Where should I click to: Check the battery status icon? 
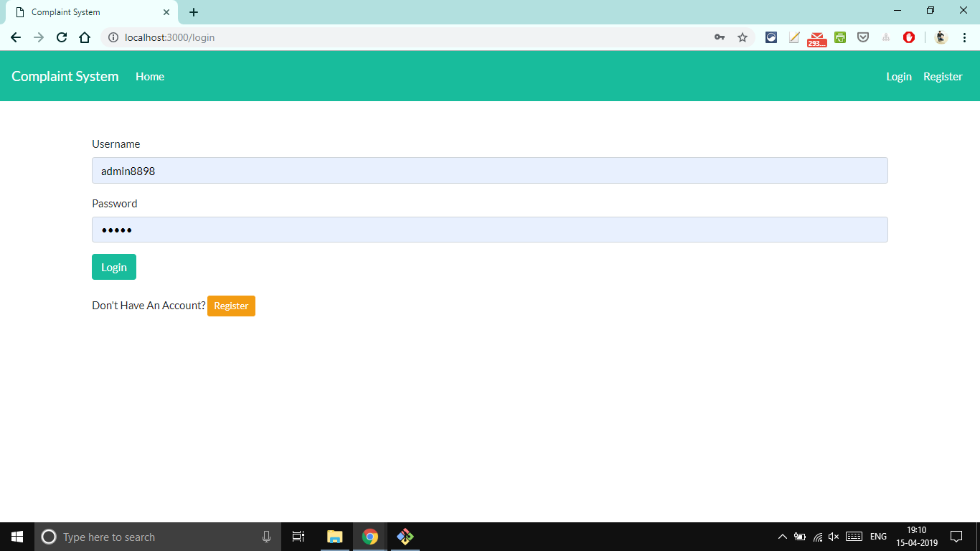coord(800,537)
